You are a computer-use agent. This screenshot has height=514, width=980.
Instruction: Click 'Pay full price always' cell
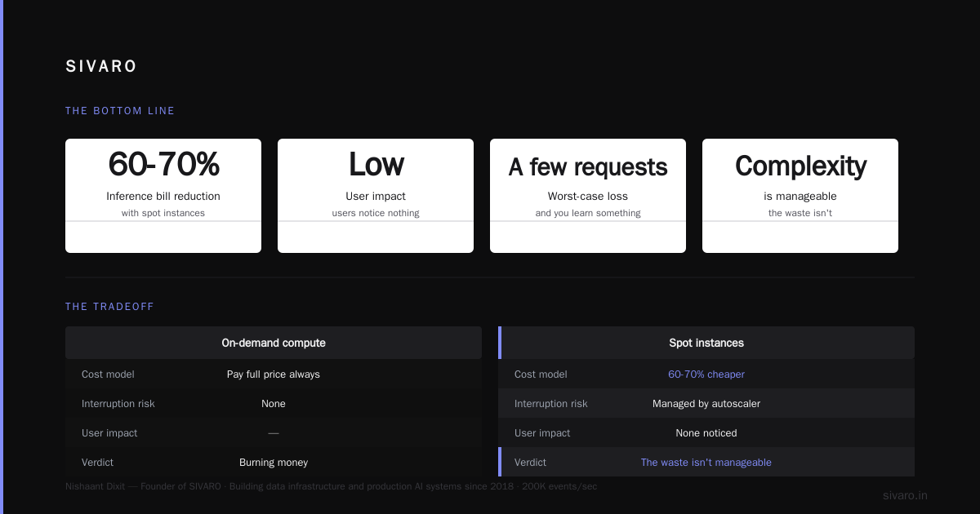coord(274,374)
